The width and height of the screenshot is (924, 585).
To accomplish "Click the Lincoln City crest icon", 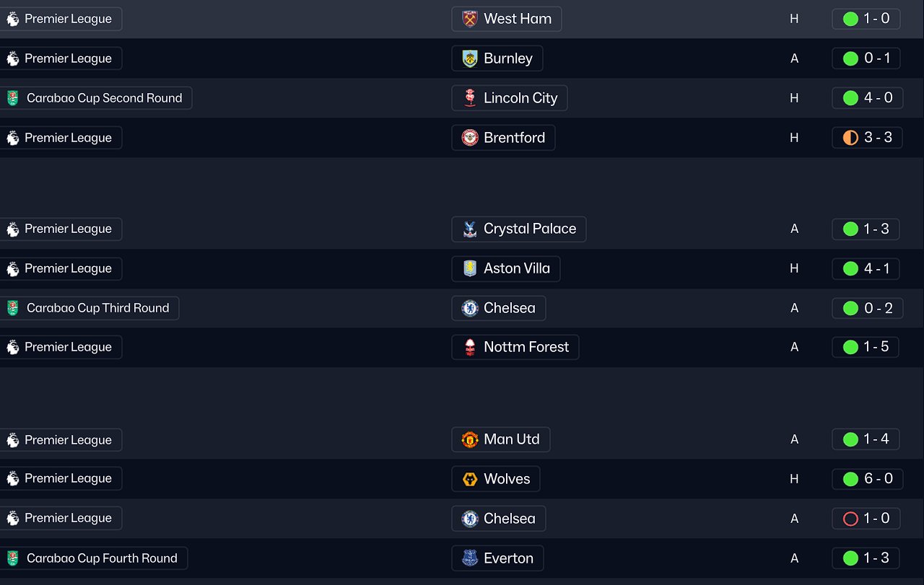I will click(x=470, y=98).
